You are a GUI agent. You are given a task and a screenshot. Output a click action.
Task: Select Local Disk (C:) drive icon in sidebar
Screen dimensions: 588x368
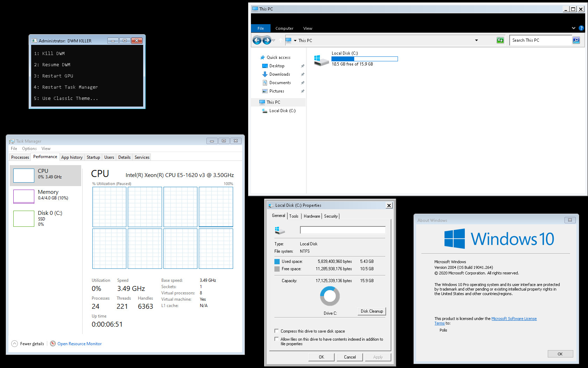pos(265,111)
